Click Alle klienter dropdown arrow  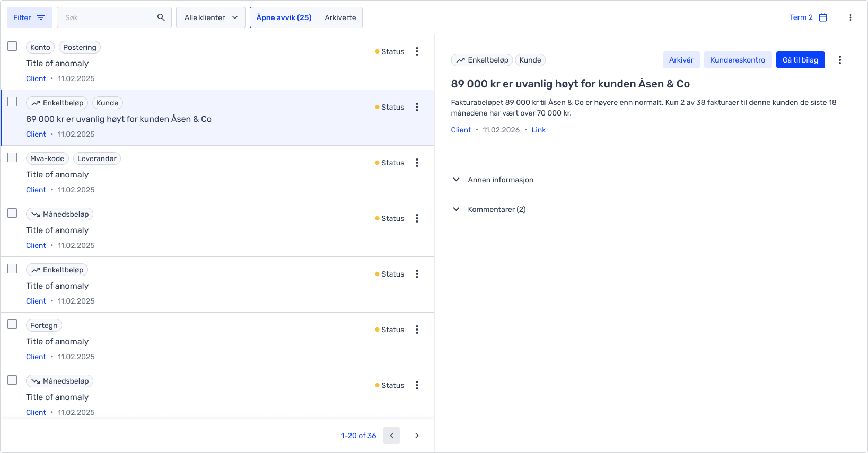click(235, 17)
